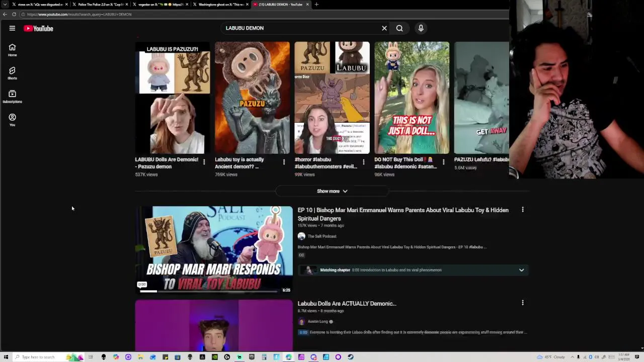Open title Labubu toy is actually Ancient demon

click(x=239, y=163)
